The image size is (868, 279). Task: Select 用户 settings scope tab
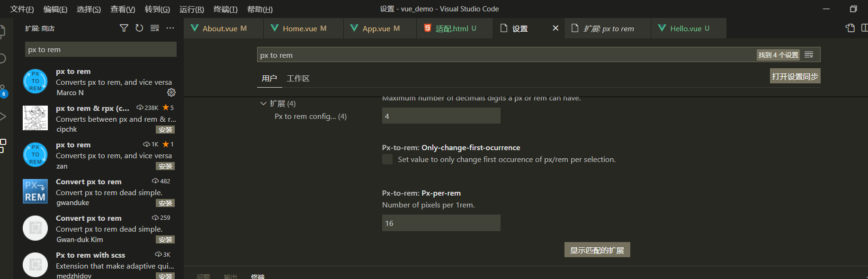coord(269,78)
